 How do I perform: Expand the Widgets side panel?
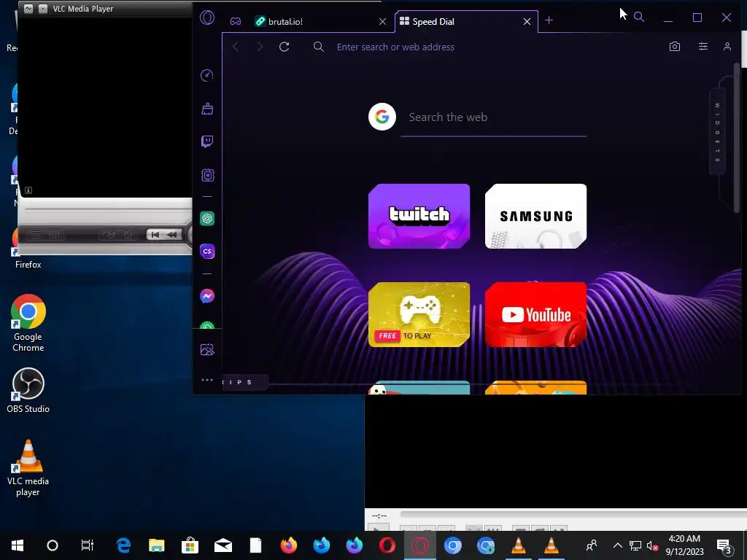tap(718, 132)
